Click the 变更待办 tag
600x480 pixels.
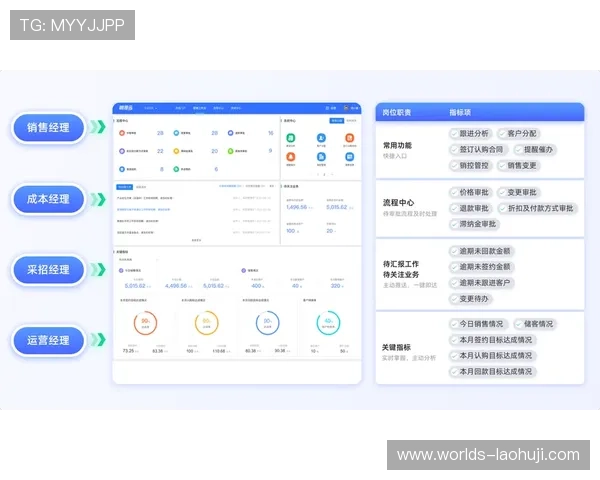pyautogui.click(x=470, y=299)
